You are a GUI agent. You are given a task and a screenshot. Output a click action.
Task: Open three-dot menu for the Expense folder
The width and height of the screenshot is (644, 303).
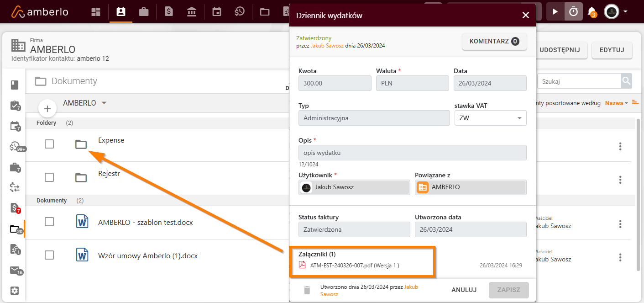click(620, 146)
